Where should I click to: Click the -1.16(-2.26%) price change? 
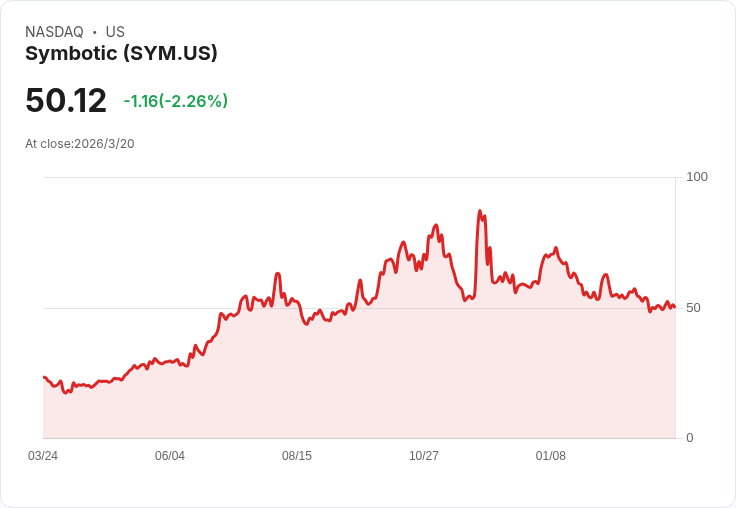click(x=176, y=101)
